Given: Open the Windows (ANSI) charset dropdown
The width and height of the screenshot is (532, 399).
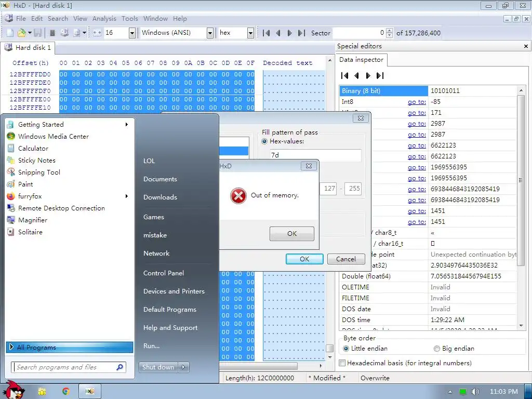Looking at the screenshot, I should [x=210, y=33].
